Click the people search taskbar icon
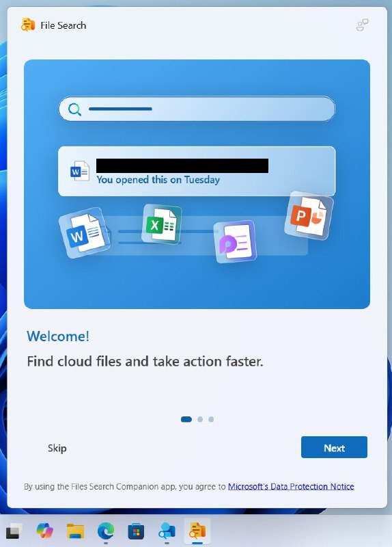392x547 pixels. pyautogui.click(x=167, y=531)
